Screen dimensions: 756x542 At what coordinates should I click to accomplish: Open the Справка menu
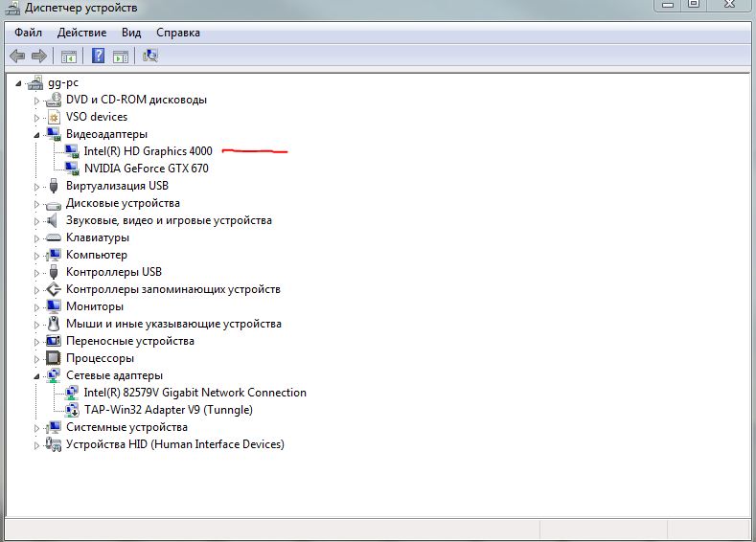pyautogui.click(x=177, y=33)
